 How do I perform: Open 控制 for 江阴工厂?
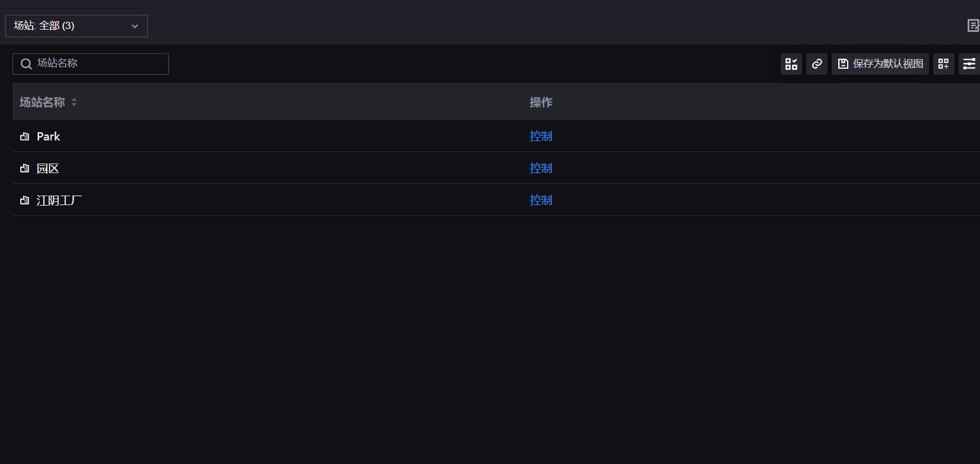pyautogui.click(x=540, y=200)
